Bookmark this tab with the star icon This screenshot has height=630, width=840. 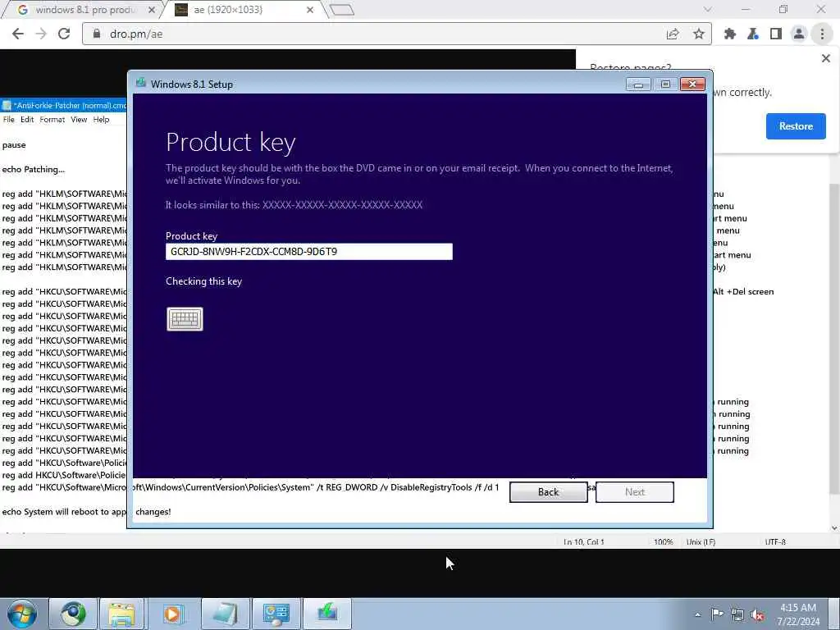(x=699, y=34)
